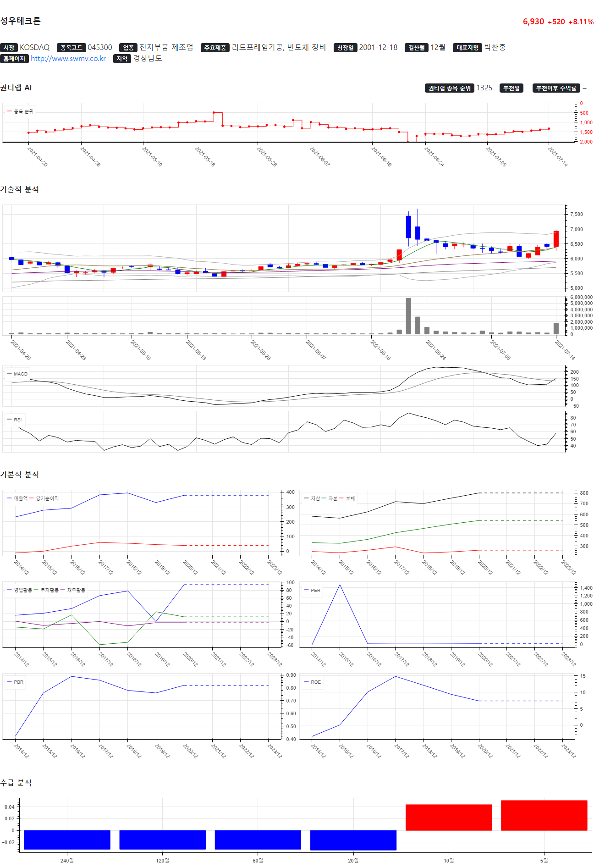Click the 자본 legend entry
This screenshot has height=868, width=594.
tap(330, 498)
